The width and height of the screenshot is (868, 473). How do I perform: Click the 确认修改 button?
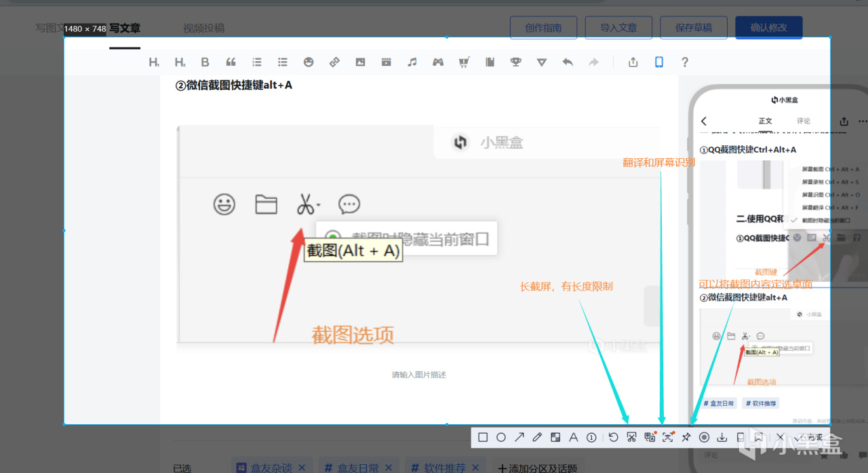pyautogui.click(x=769, y=28)
